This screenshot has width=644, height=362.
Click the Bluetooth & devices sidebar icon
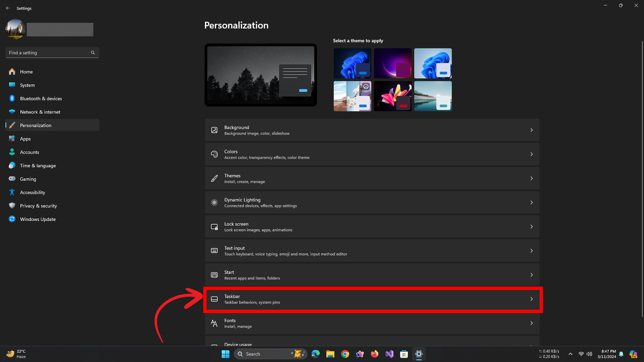pyautogui.click(x=12, y=99)
